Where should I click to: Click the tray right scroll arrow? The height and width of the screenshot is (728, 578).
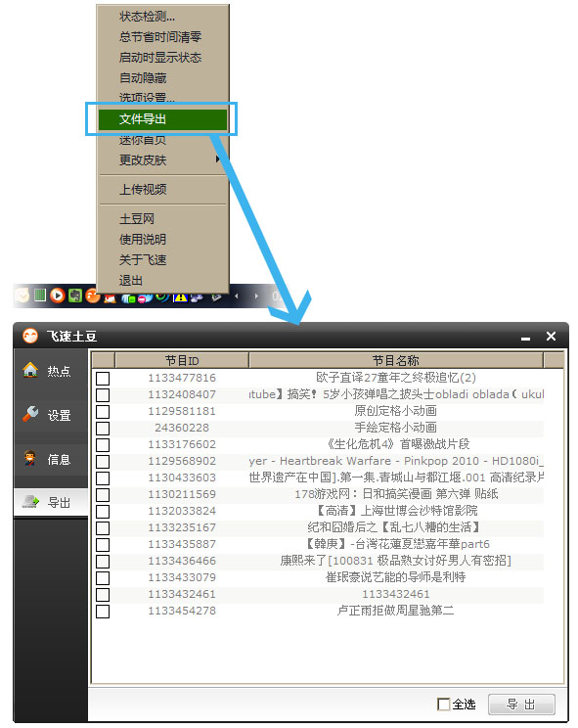(x=256, y=296)
